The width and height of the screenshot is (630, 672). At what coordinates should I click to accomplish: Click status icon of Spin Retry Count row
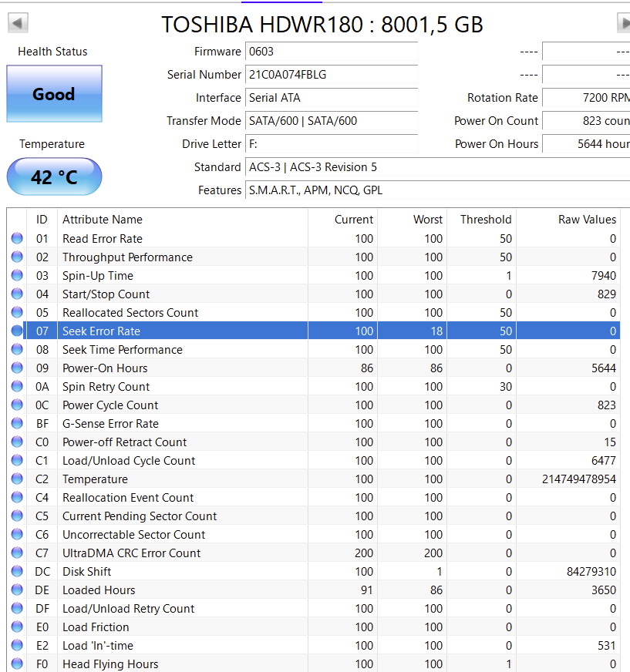[x=17, y=386]
